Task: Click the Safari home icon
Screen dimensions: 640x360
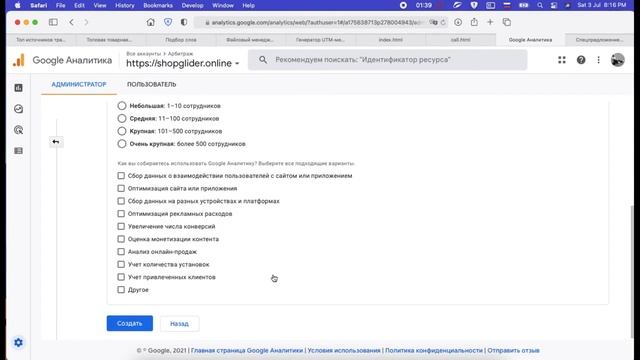Action: pos(151,22)
